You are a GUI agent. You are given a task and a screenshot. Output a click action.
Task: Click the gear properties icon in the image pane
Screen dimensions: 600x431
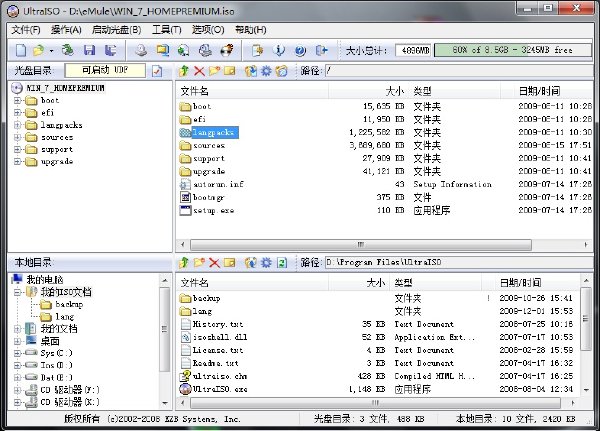(266, 71)
